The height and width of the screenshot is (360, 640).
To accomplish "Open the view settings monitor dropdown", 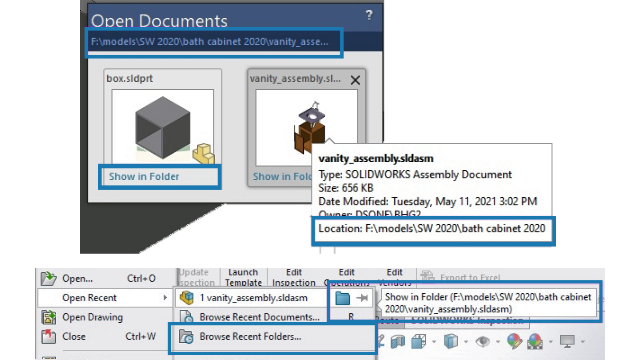I will coord(582,342).
